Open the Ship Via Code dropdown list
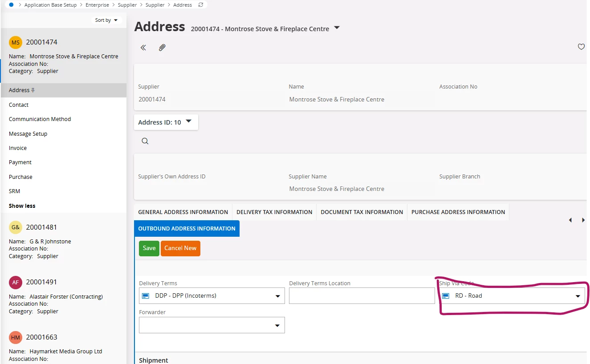Viewport: 590px width, 364px height. (x=578, y=296)
